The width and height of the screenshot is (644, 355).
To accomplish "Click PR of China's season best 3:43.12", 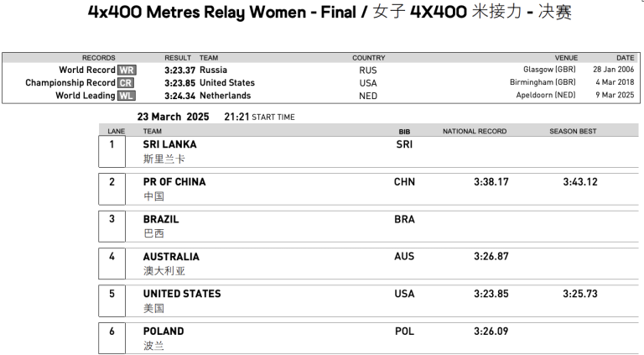I will click(x=579, y=182).
